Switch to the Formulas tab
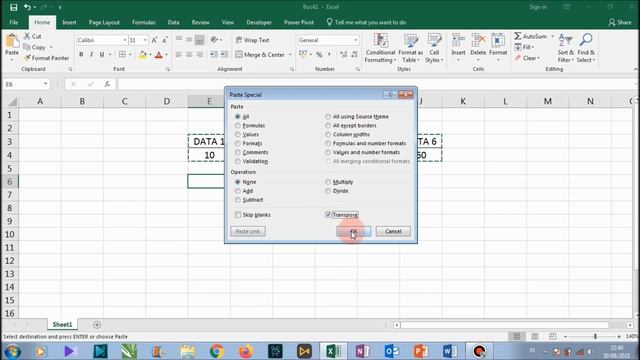640x360 pixels. coord(144,22)
